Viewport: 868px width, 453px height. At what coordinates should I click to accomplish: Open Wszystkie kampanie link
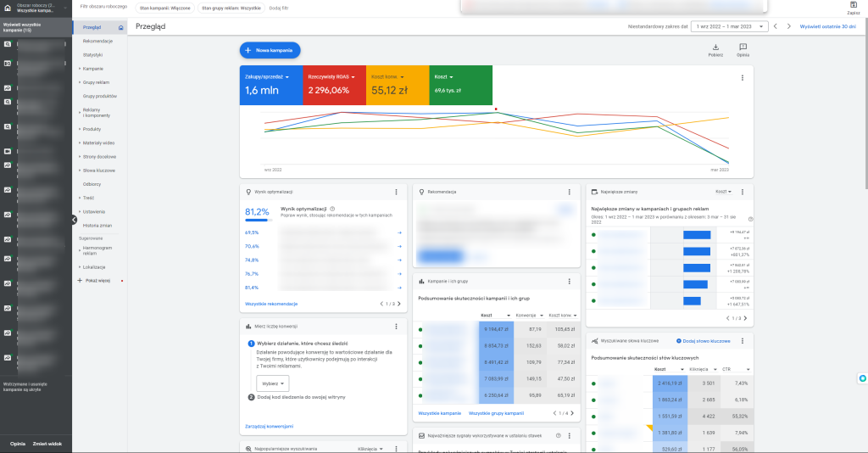[x=440, y=413]
